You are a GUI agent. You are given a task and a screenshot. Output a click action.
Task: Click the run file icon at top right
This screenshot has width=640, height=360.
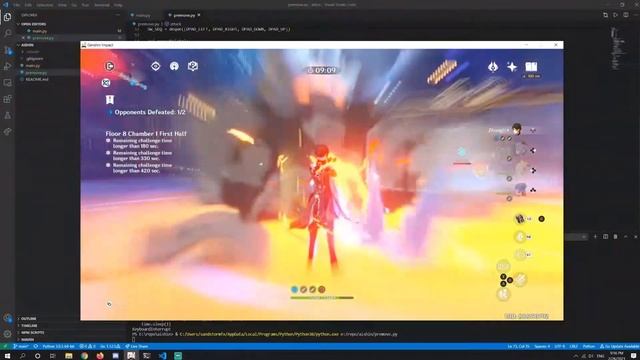(x=616, y=15)
